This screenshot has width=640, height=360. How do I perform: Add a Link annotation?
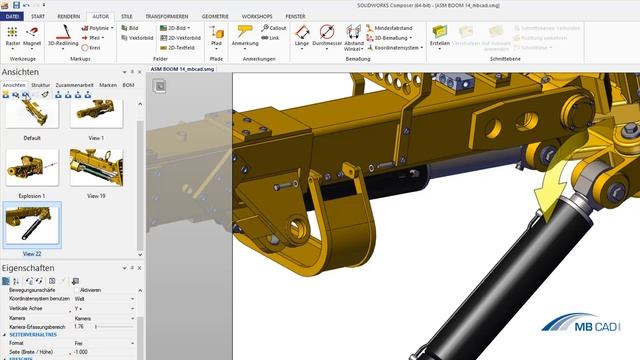click(270, 38)
